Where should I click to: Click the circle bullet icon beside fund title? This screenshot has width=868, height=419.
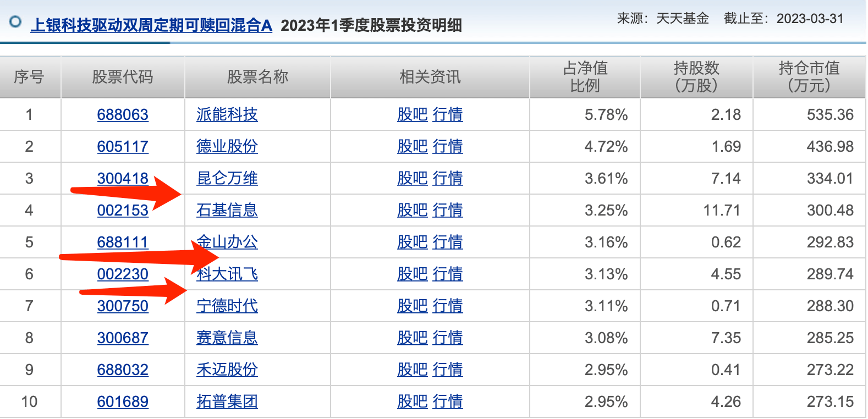(15, 21)
